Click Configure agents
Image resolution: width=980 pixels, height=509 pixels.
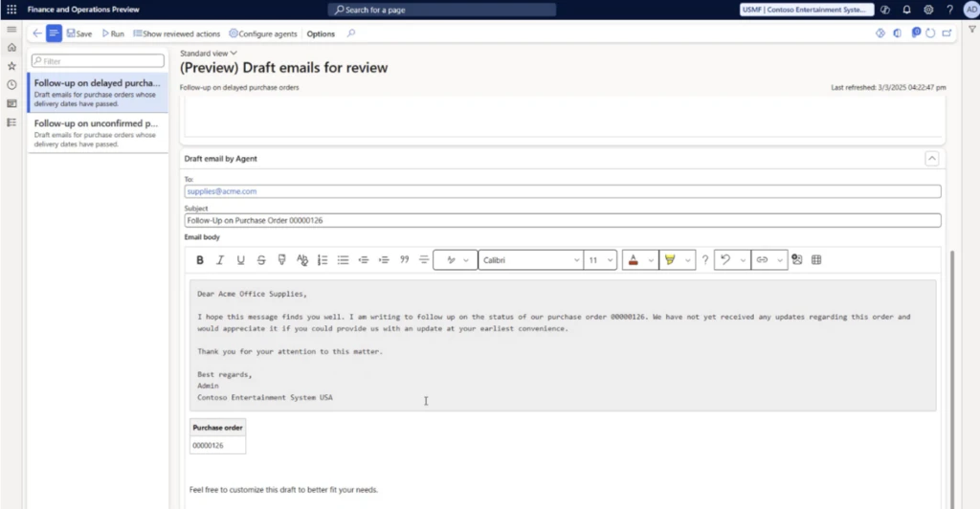tap(263, 33)
